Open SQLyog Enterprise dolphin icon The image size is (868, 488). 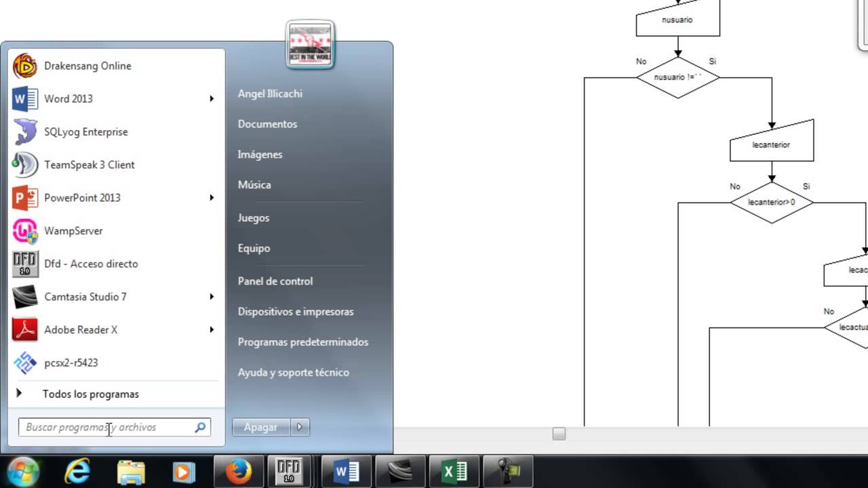25,131
